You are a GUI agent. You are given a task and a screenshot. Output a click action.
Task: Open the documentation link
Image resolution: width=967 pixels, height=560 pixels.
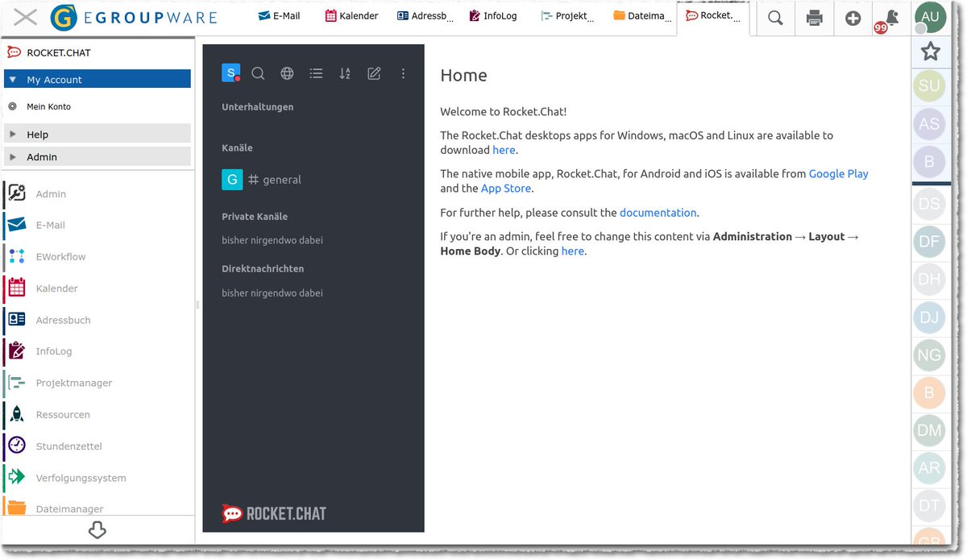click(x=658, y=213)
